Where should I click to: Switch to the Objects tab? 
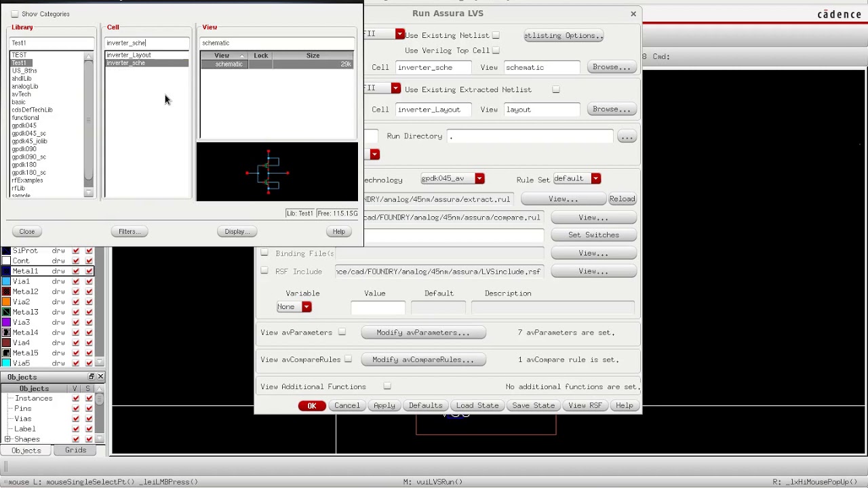(x=26, y=451)
